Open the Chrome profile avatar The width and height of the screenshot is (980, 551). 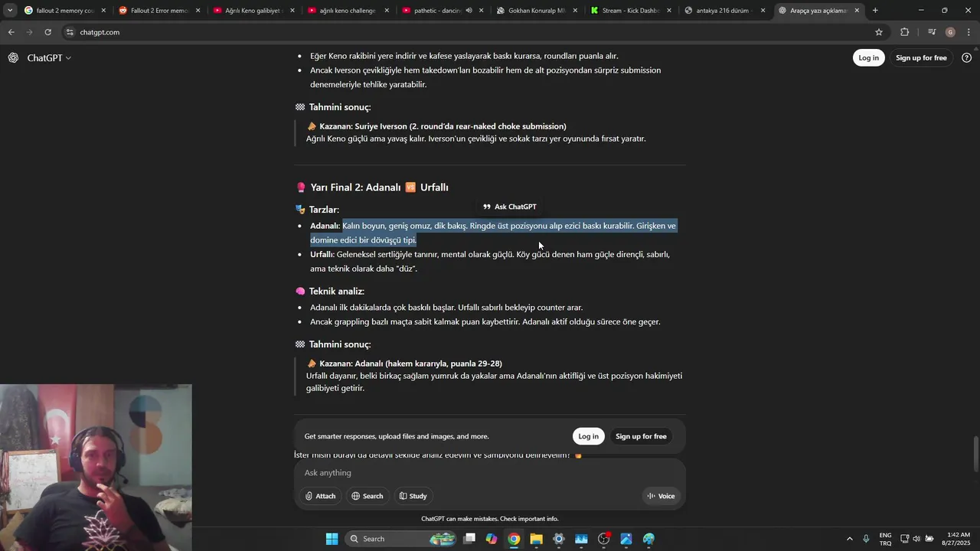(951, 32)
